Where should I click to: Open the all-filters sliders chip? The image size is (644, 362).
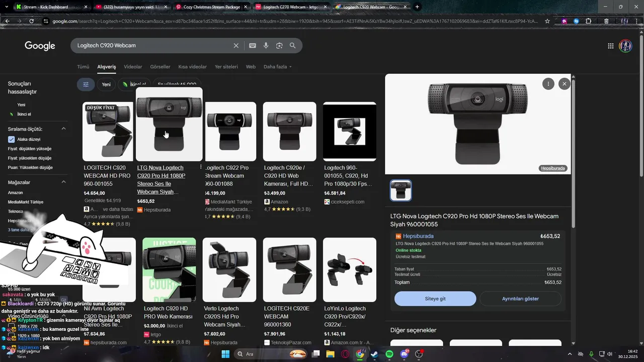tap(86, 84)
